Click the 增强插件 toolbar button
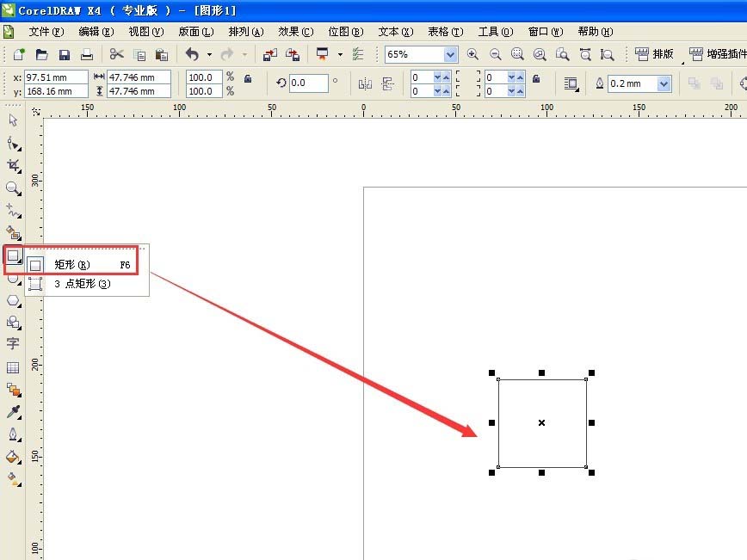 coord(721,53)
